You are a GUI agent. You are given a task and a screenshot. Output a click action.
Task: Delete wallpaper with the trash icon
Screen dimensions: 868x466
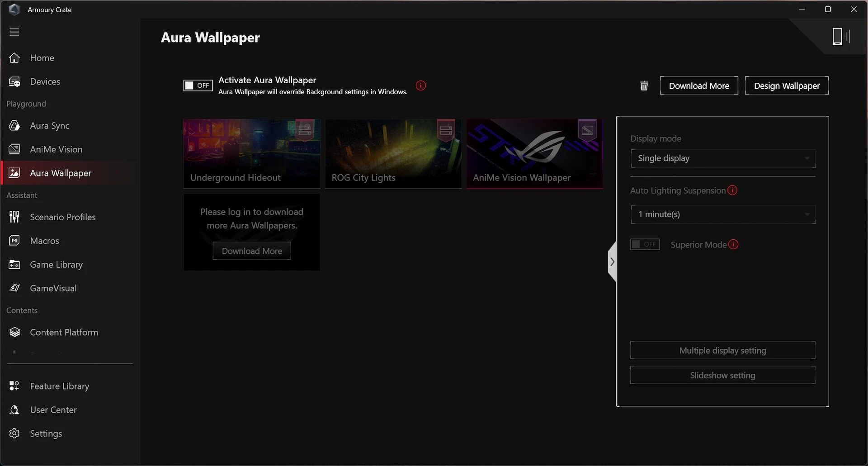644,86
